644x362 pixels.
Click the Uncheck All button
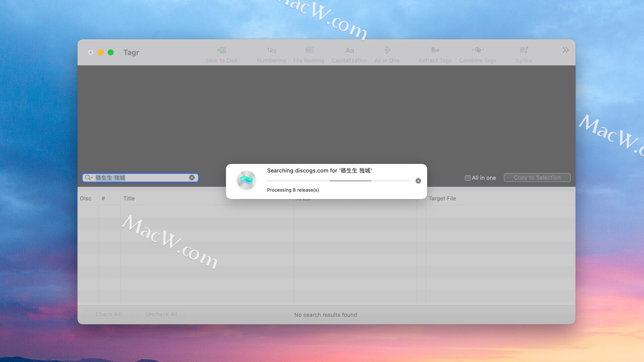pos(161,314)
